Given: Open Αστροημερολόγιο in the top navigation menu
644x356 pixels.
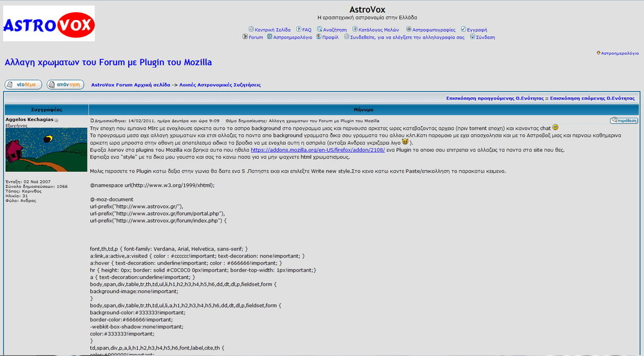Looking at the screenshot, I should 292,37.
